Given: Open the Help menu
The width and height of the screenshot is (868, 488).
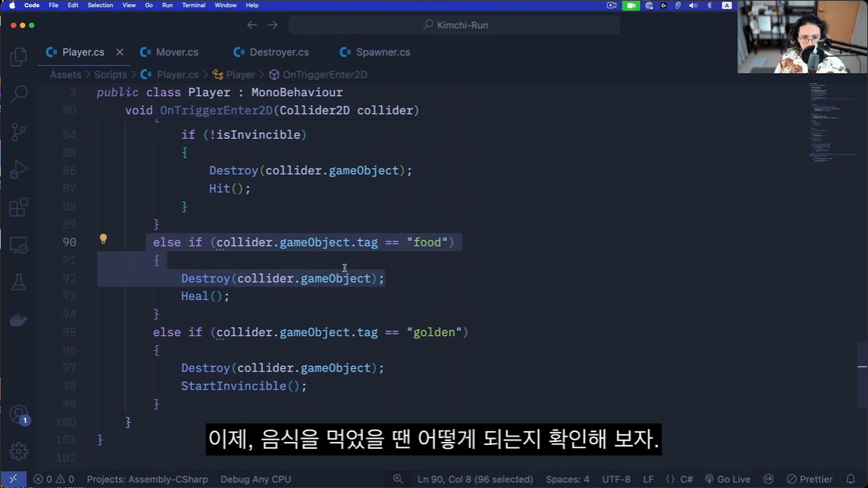Looking at the screenshot, I should [252, 5].
